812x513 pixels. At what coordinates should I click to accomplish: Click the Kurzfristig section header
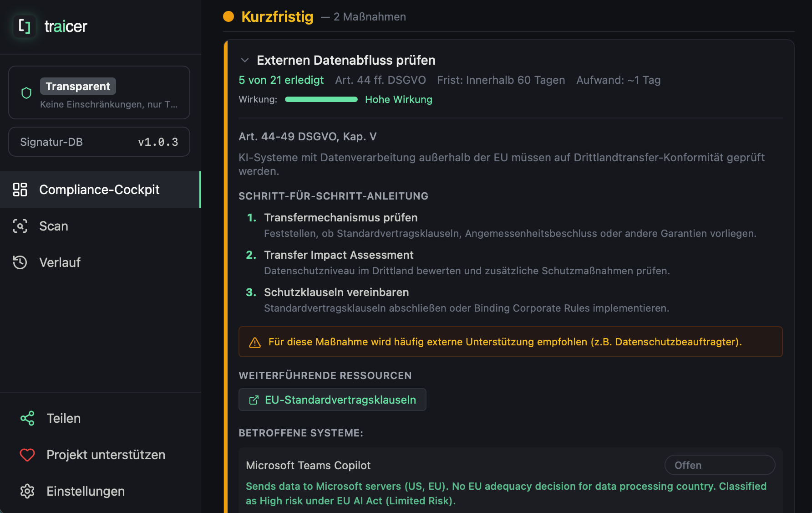tap(277, 16)
